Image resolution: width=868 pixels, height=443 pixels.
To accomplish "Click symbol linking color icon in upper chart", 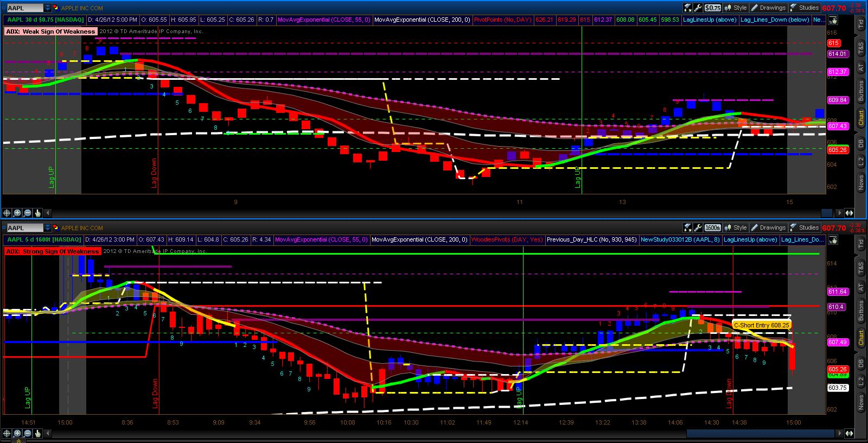I will pyautogui.click(x=56, y=8).
